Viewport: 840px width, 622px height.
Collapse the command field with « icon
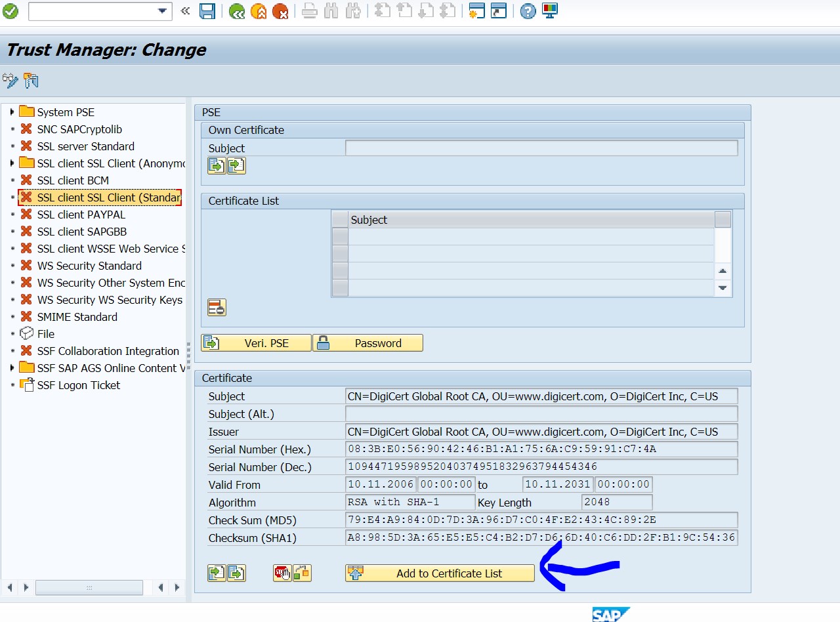[185, 11]
